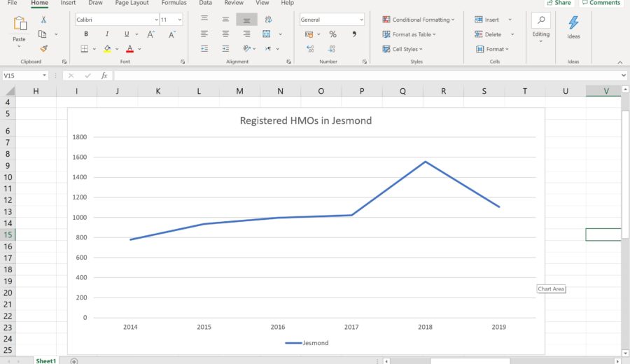Toggle Bold formatting
Screen dimensions: 630x364
86,34
